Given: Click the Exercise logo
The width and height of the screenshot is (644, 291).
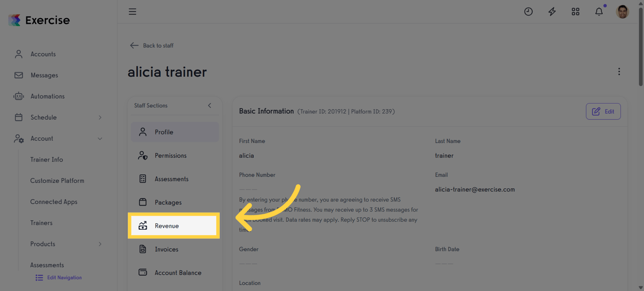Looking at the screenshot, I should [x=39, y=20].
